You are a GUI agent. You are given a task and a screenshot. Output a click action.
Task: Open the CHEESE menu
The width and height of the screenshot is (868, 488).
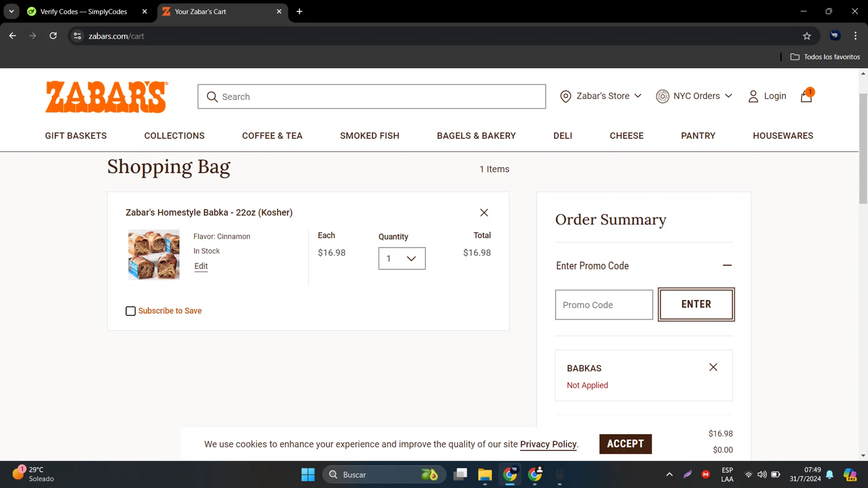[x=627, y=136]
